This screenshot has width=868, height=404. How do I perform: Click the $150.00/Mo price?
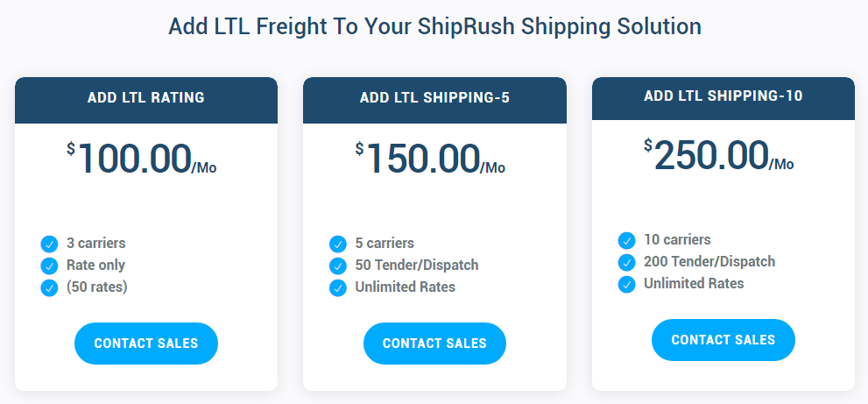pos(430,159)
